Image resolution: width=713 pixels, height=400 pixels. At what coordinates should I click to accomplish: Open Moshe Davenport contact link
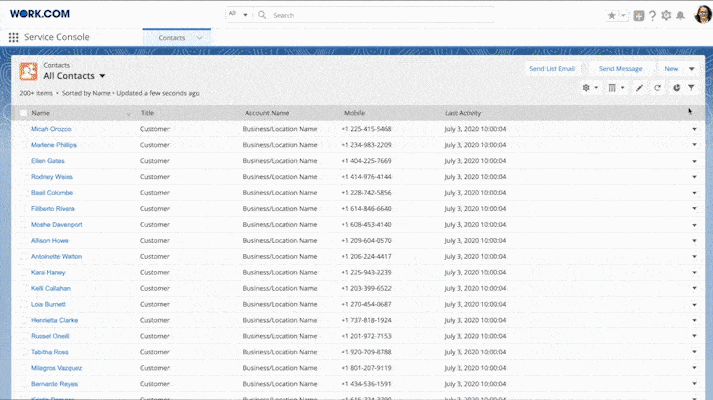click(57, 225)
